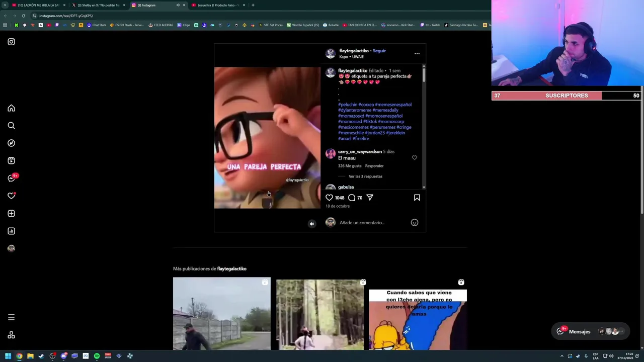Open the Meta apps grid icon
This screenshot has height=362, width=644.
click(x=11, y=335)
